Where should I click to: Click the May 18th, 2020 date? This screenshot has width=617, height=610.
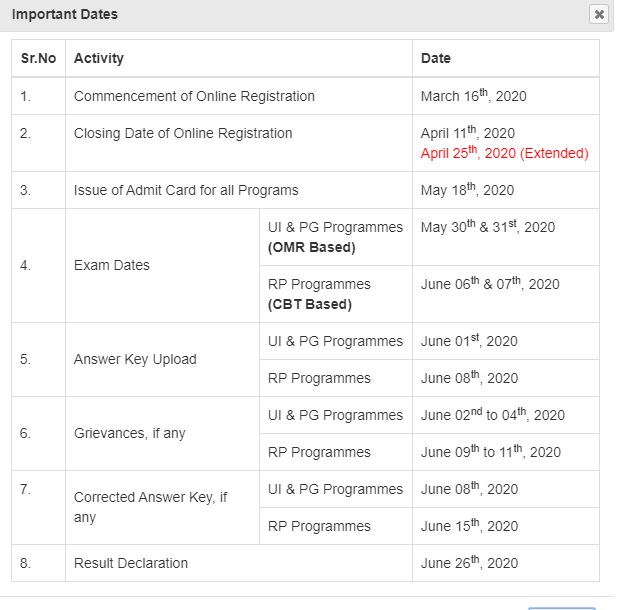(x=467, y=190)
